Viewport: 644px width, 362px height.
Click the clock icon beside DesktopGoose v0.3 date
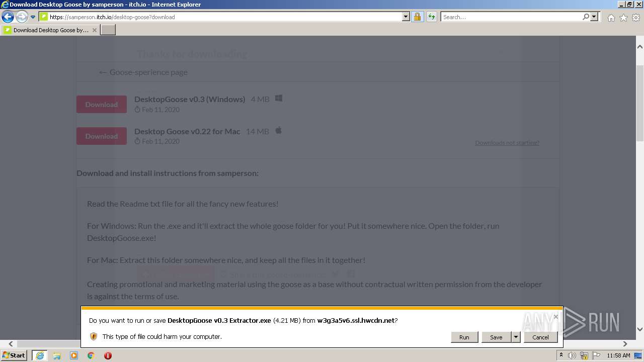(137, 110)
